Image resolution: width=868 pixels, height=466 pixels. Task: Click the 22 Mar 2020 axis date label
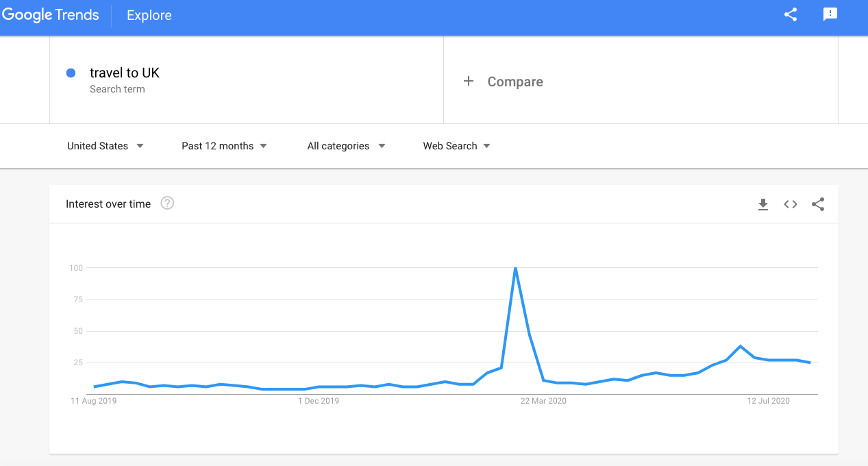pyautogui.click(x=543, y=401)
